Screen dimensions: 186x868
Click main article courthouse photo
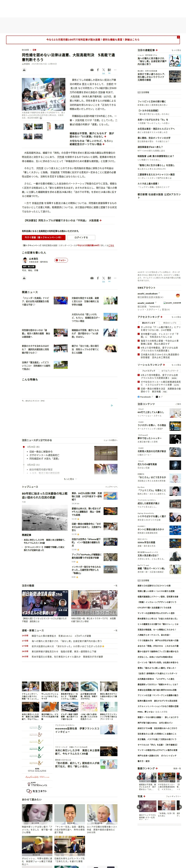click(x=44, y=94)
